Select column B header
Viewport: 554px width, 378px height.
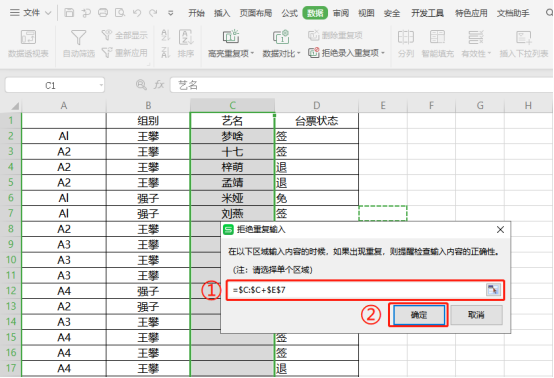pos(148,106)
